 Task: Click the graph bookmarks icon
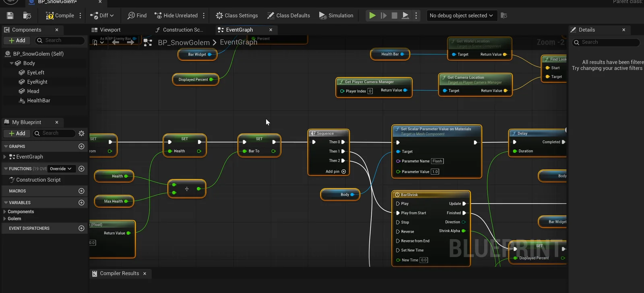[x=95, y=43]
